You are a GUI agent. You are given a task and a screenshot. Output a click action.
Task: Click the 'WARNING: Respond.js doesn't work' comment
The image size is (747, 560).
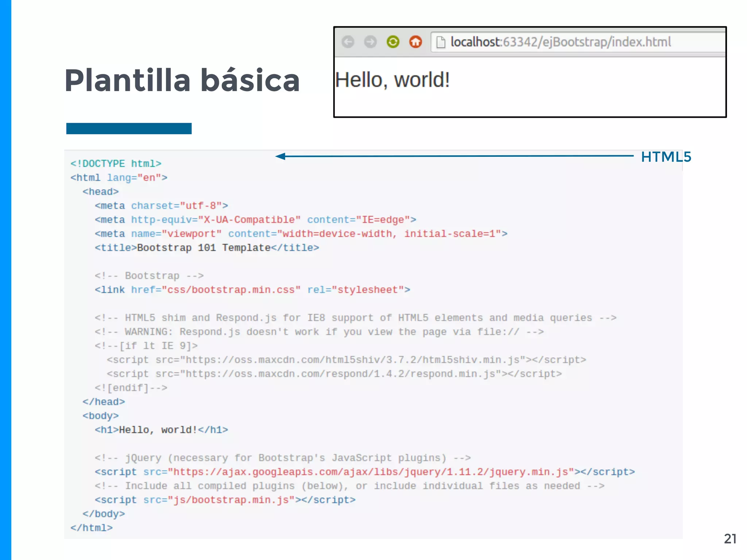pos(319,332)
